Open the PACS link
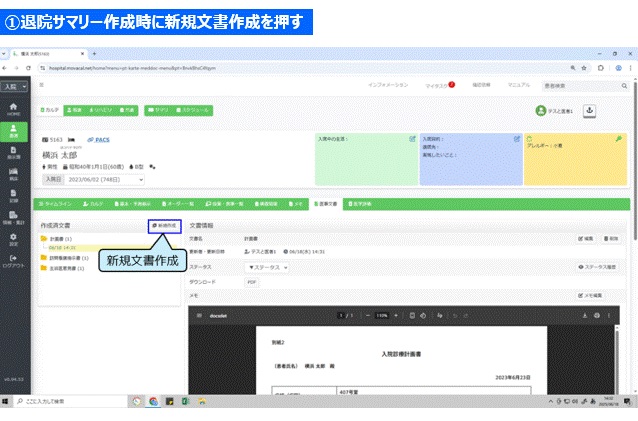This screenshot has height=421, width=638. (x=98, y=140)
